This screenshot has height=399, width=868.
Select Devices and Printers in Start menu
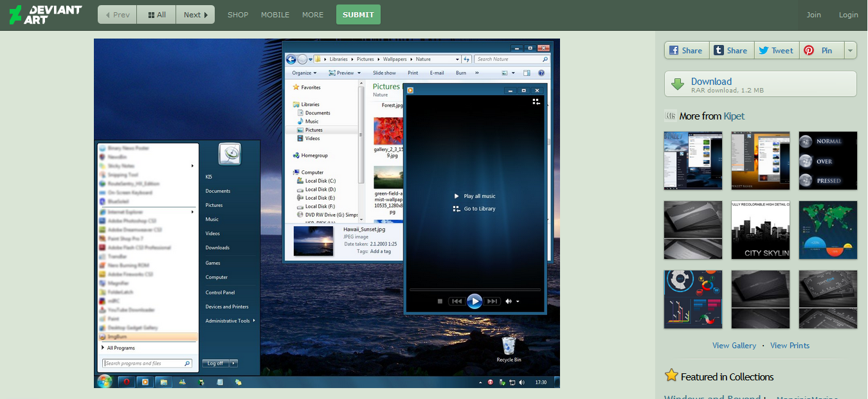[227, 306]
